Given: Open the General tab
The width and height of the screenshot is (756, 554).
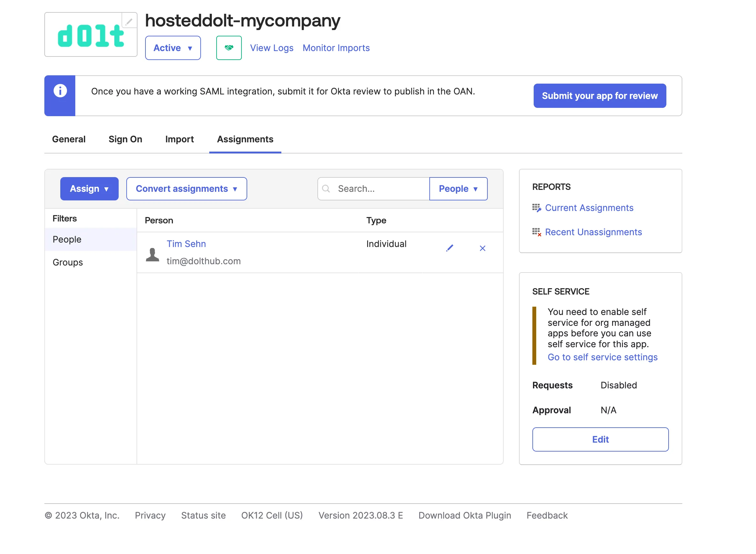Looking at the screenshot, I should [x=69, y=139].
